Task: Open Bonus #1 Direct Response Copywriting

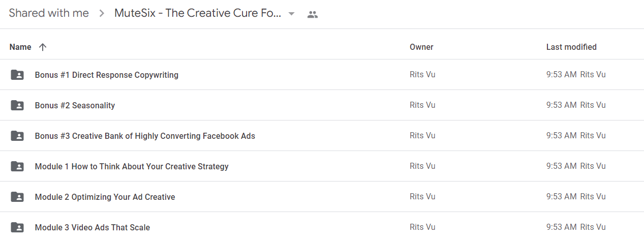Action: coord(107,75)
